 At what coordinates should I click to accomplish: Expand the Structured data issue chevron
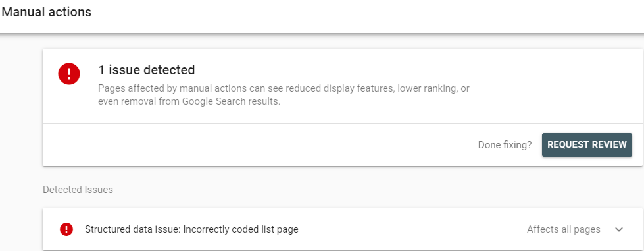pos(619,229)
